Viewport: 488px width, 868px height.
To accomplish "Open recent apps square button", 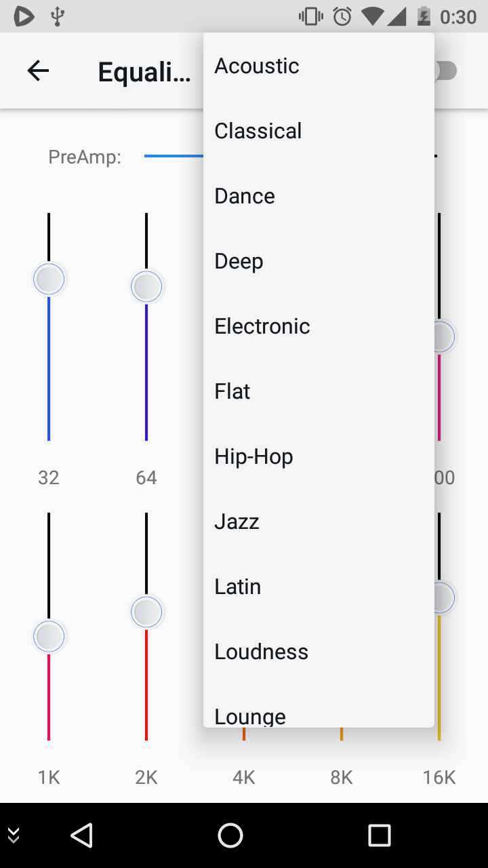I will pyautogui.click(x=380, y=835).
